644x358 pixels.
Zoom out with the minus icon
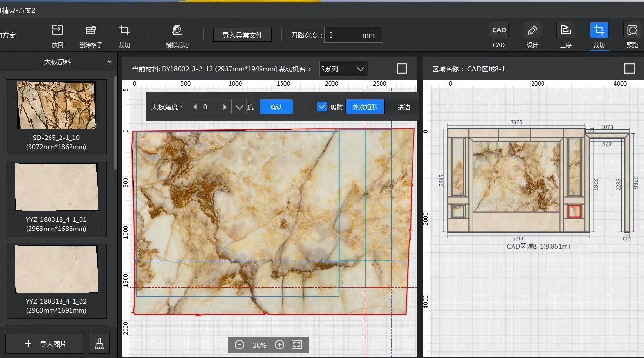point(240,345)
